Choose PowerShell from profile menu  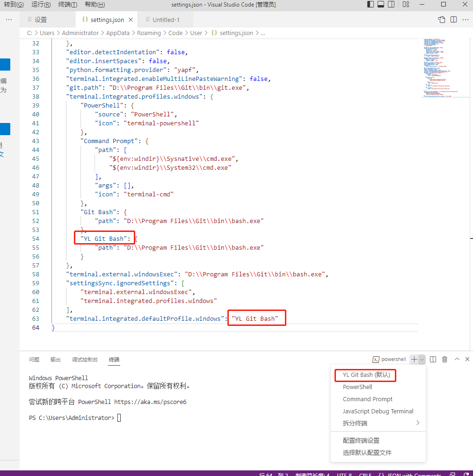tap(378, 387)
